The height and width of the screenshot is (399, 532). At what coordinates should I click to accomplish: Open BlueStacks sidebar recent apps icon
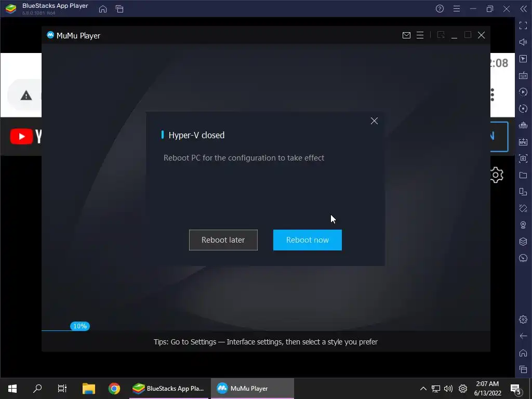pos(523,369)
